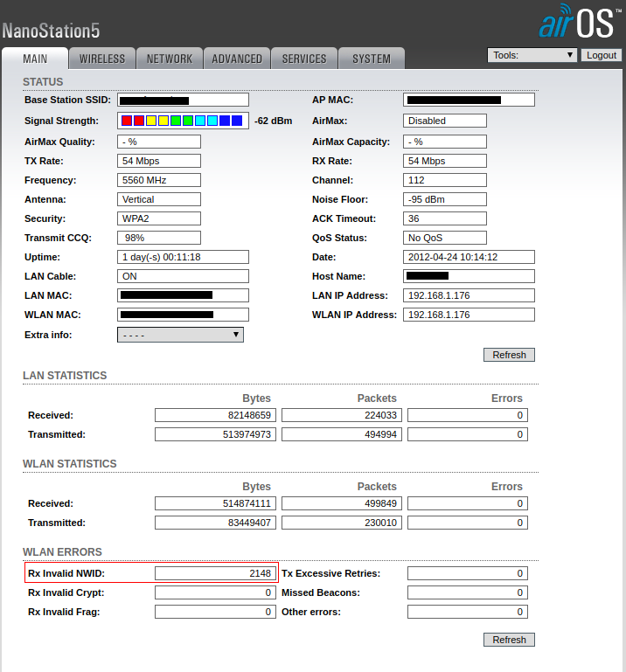This screenshot has width=626, height=672.
Task: Select the Main tab
Action: pos(35,59)
